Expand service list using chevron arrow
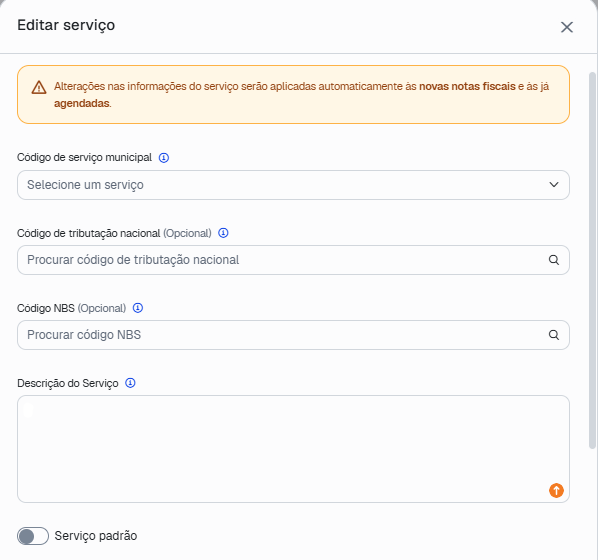The height and width of the screenshot is (560, 598). 554,185
